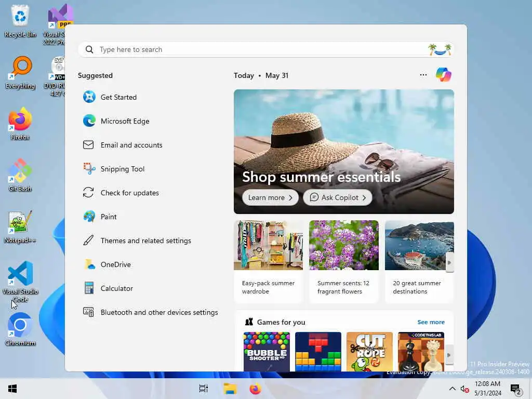Click the muted volume tray icon
This screenshot has width=532, height=399.
coord(464,389)
